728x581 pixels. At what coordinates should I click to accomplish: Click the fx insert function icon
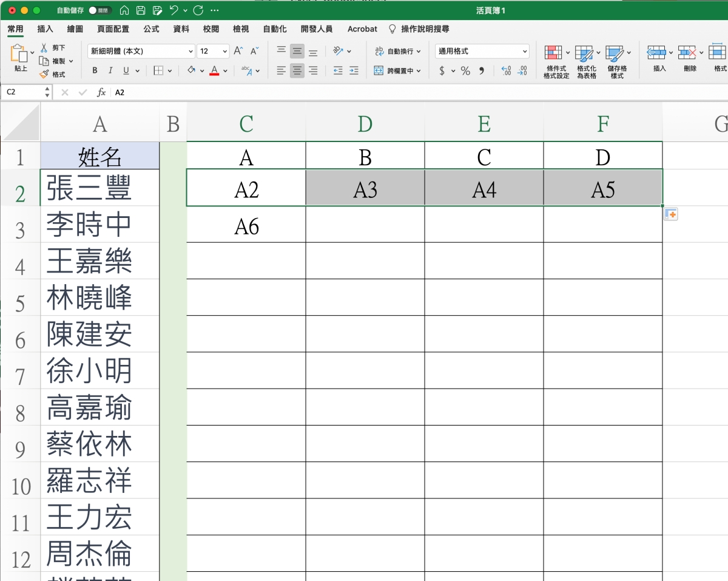pos(101,92)
